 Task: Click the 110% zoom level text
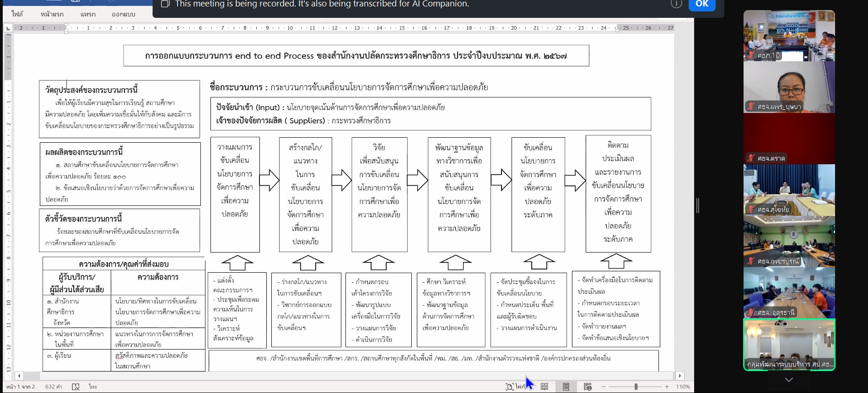[683, 387]
